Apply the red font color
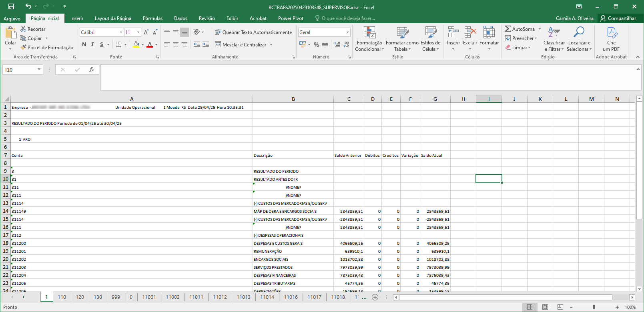Viewport: 644px width, 312px height. (150, 44)
